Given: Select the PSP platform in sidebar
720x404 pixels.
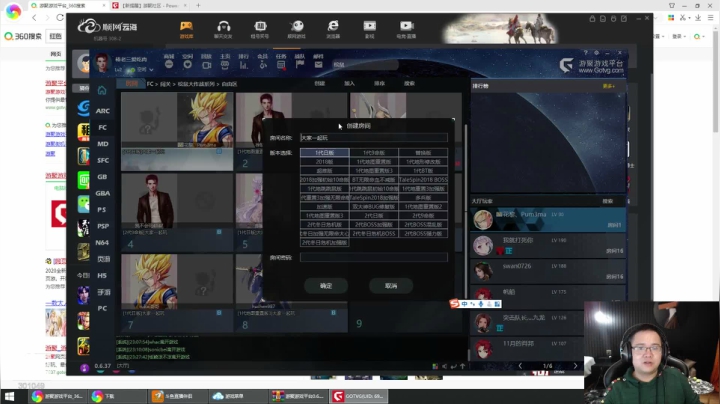Looking at the screenshot, I should [x=103, y=226].
